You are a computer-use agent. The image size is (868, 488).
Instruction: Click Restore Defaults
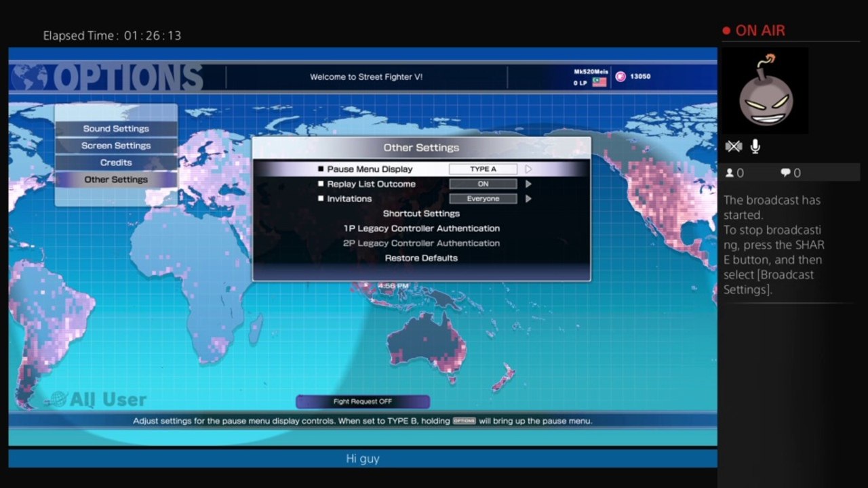[421, 258]
